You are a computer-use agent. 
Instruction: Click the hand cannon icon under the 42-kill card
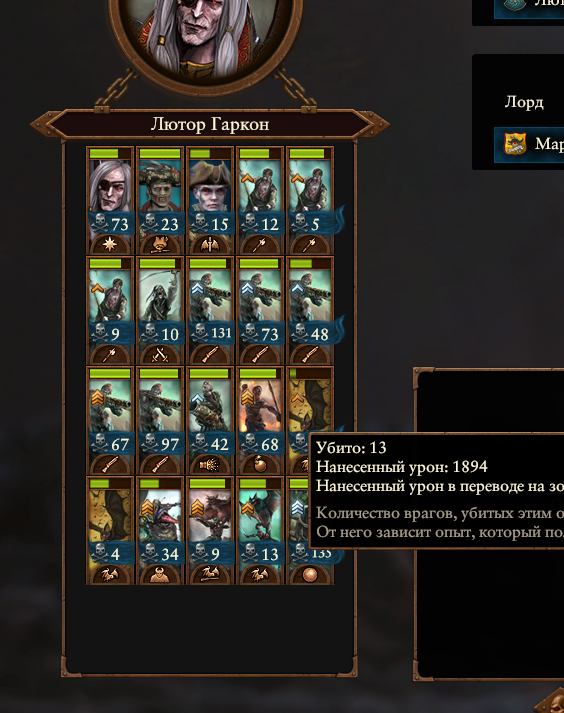pos(210,465)
